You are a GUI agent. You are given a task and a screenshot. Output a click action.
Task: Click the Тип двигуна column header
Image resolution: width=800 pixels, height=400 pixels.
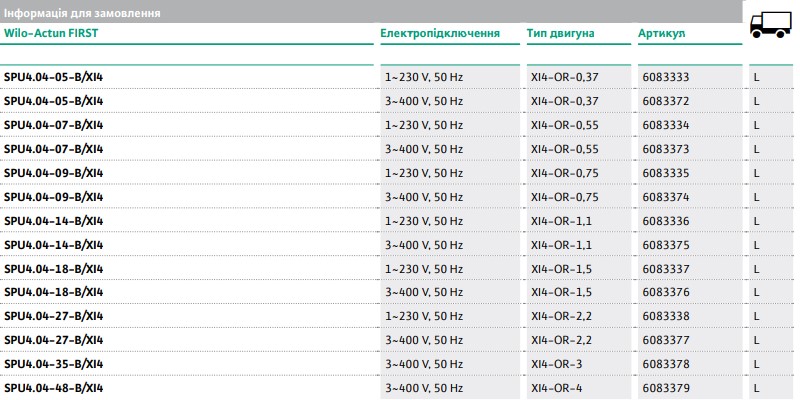(560, 33)
